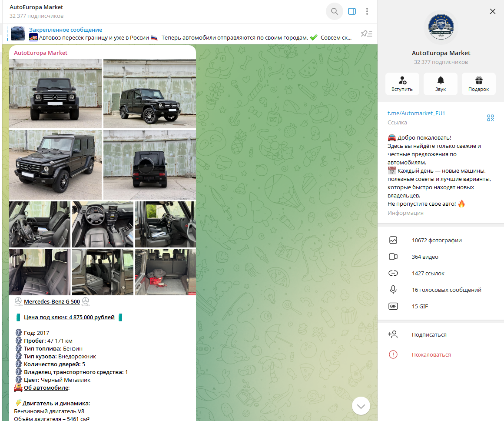This screenshot has height=421, width=504.
Task: Open the t.me/Automarket_EU1 link
Action: 416,113
